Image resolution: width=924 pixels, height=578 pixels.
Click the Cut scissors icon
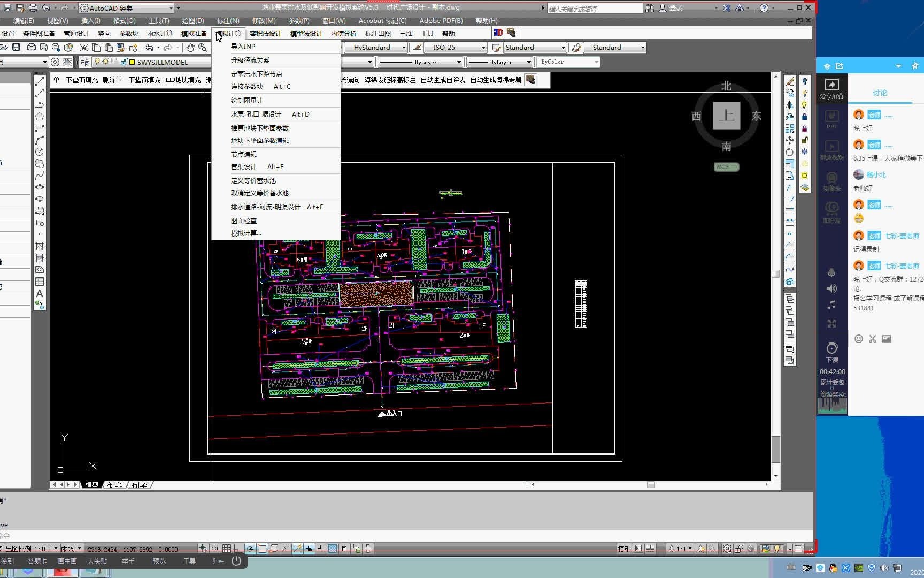point(84,48)
